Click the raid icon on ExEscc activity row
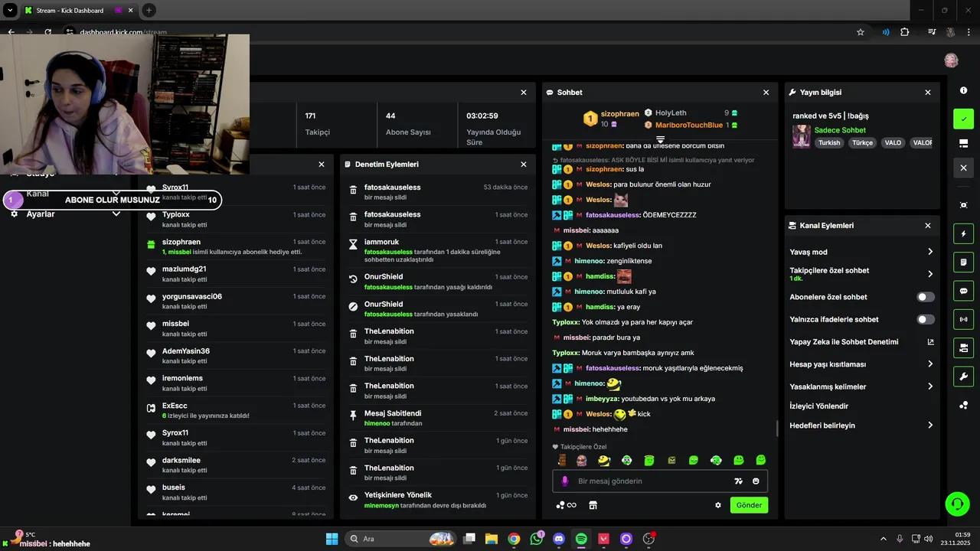980x551 pixels. pos(151,409)
